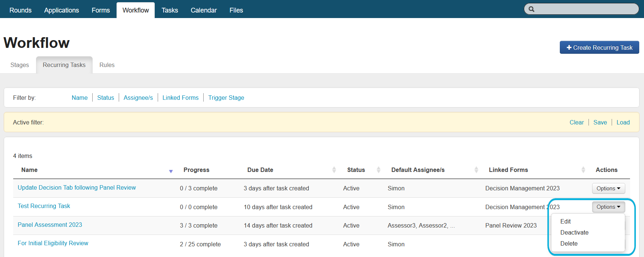Open Panel Assessment 2023 task link
Screen dimensions: 644x257
(50, 225)
